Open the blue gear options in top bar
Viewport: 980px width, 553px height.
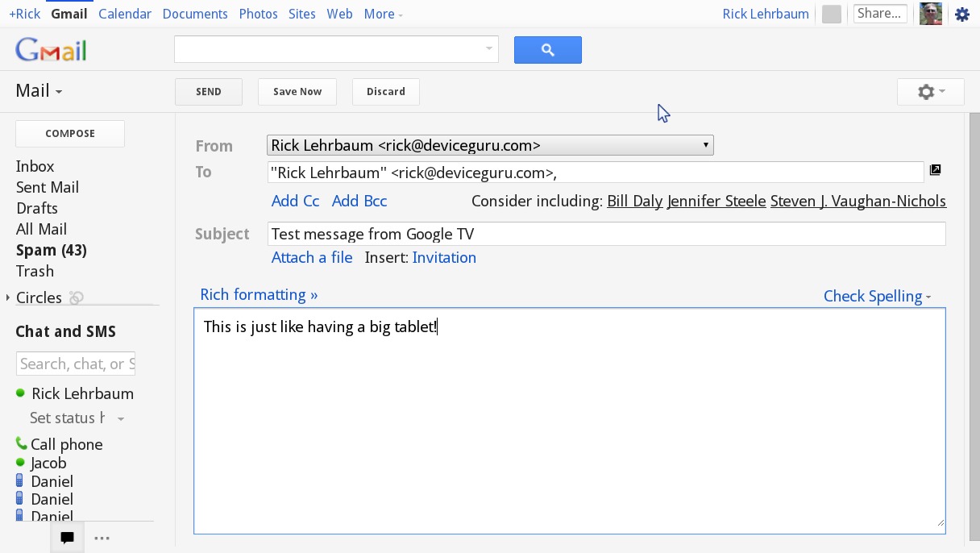tap(962, 14)
